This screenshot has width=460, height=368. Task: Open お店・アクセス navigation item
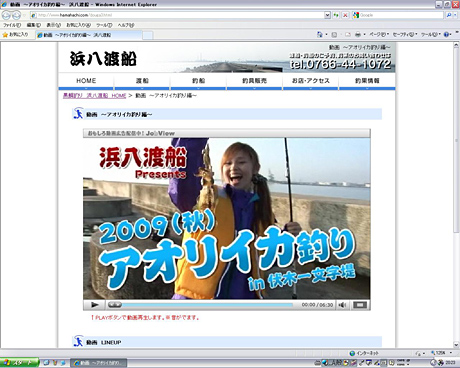pos(310,81)
